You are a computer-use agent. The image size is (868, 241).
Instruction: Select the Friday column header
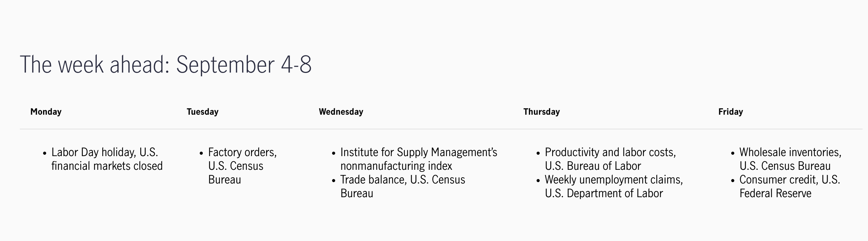[x=731, y=112]
